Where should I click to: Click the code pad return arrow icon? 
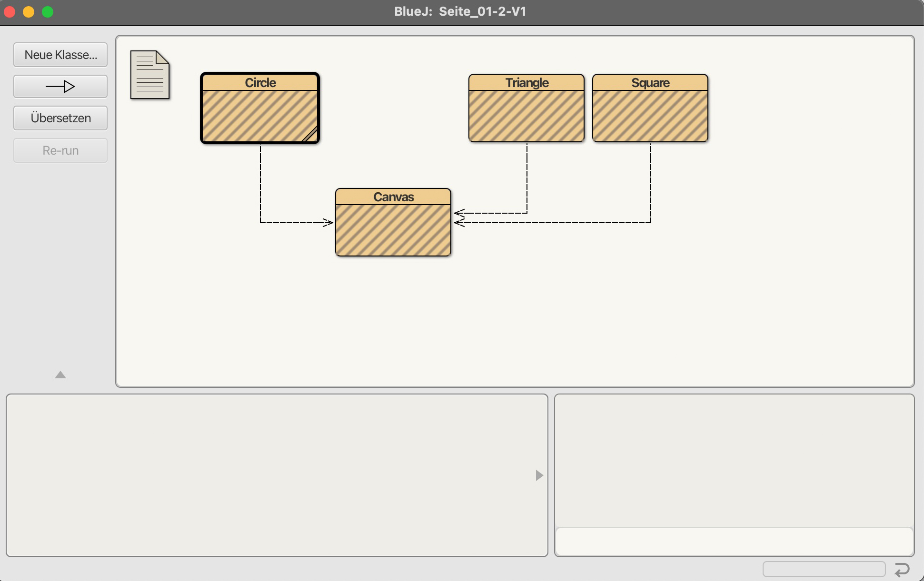click(x=902, y=569)
